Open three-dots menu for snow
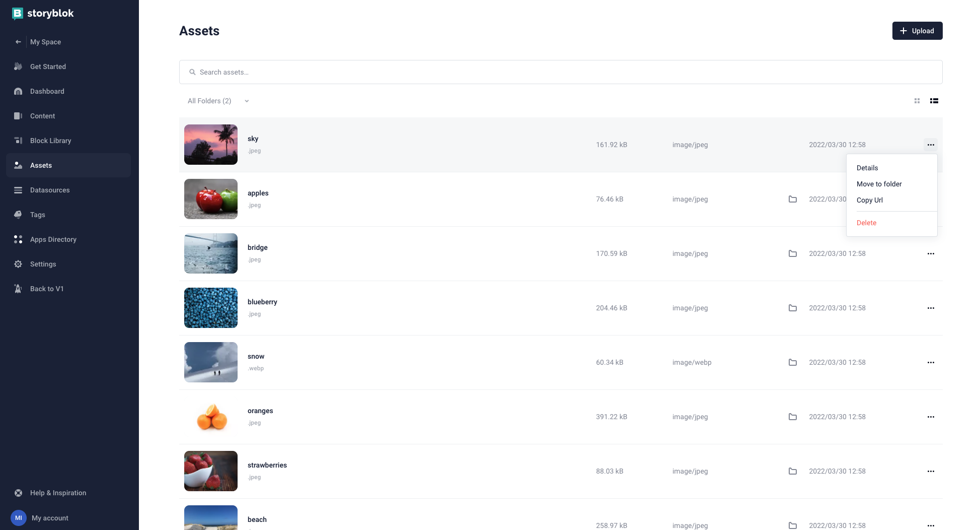Screen dimensions: 980x530 click(x=931, y=362)
